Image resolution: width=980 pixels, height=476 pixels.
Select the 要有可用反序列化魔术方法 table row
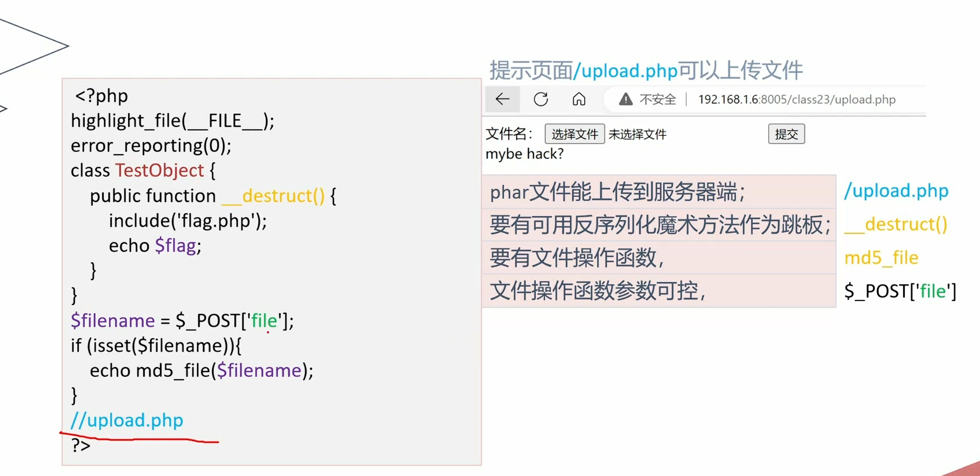tap(658, 225)
